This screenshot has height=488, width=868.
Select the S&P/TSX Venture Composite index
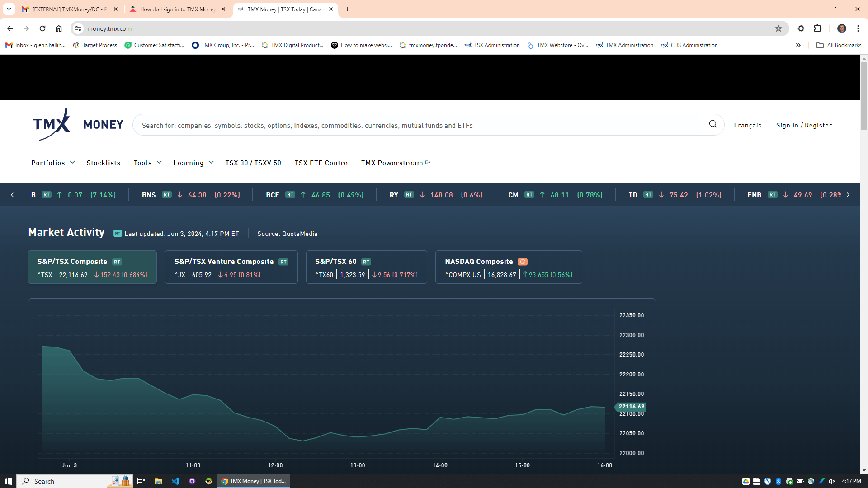tap(231, 267)
